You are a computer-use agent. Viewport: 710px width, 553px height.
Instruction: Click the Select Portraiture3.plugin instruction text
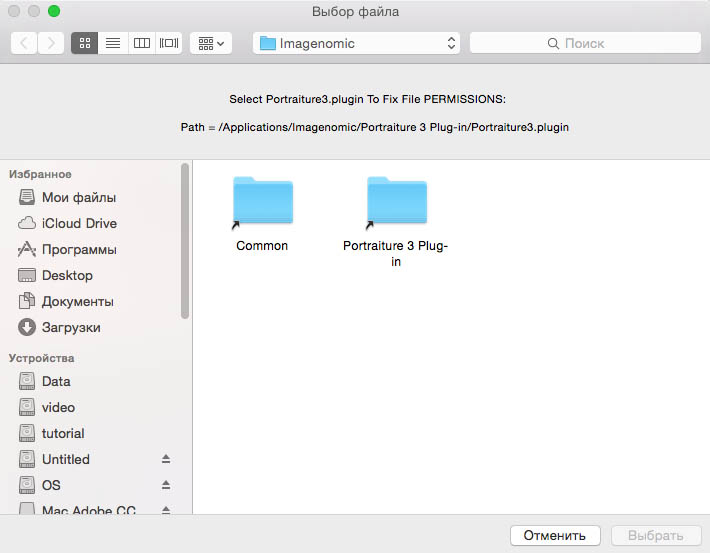pos(367,99)
